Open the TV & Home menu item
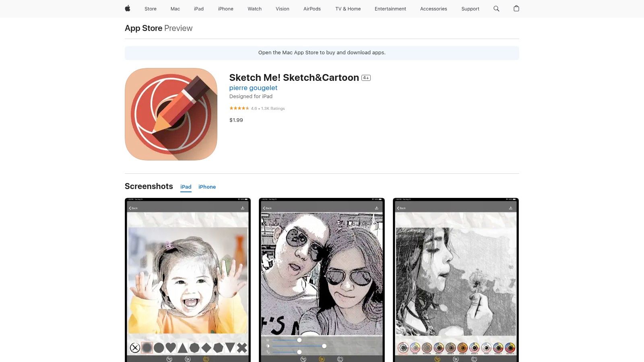The width and height of the screenshot is (644, 362). point(348,9)
